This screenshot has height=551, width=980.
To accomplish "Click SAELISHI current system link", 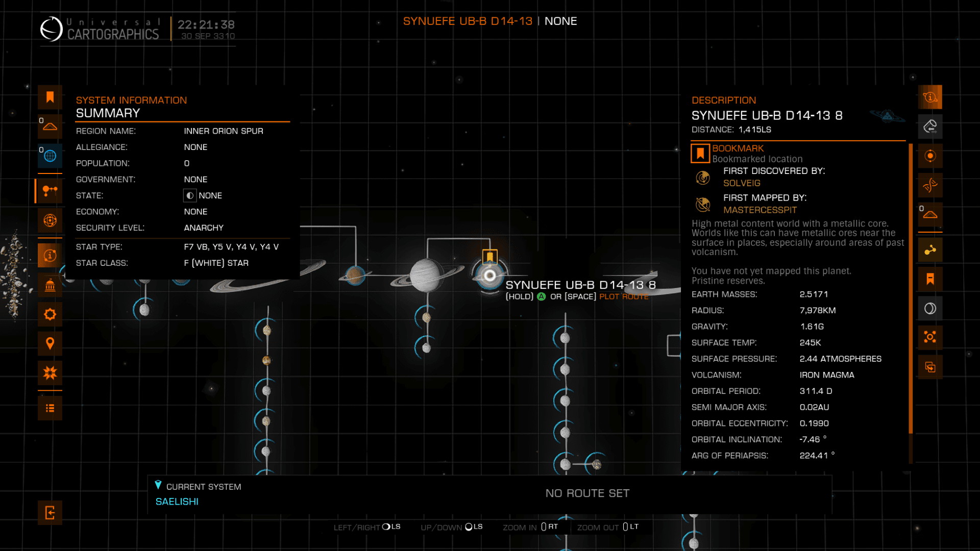I will (x=177, y=502).
